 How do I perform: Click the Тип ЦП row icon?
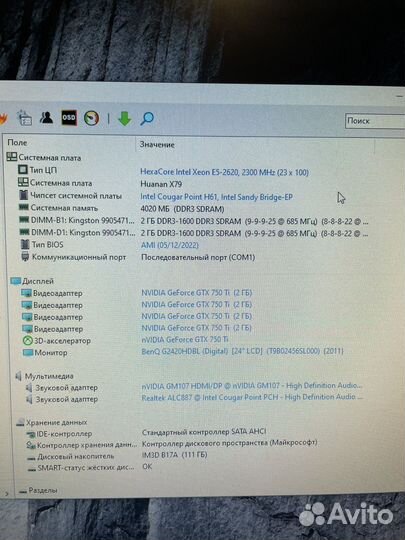23,169
